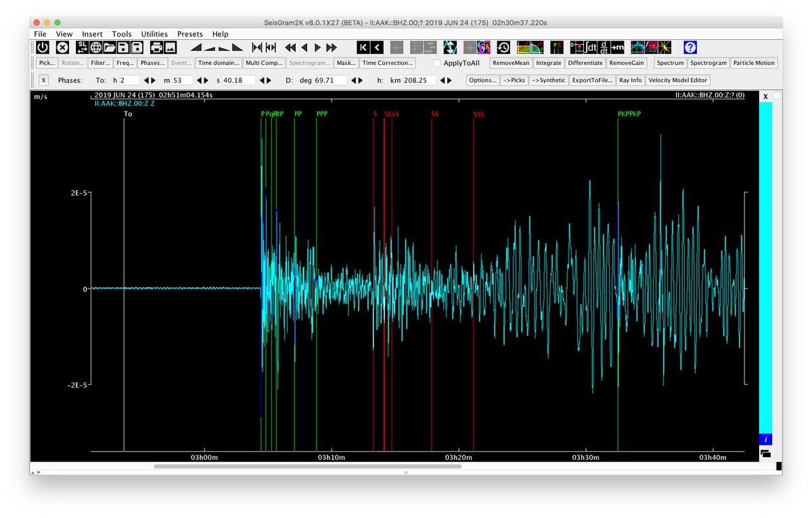This screenshot has width=812, height=518.
Task: Click the RemoveMean button
Action: [x=511, y=63]
